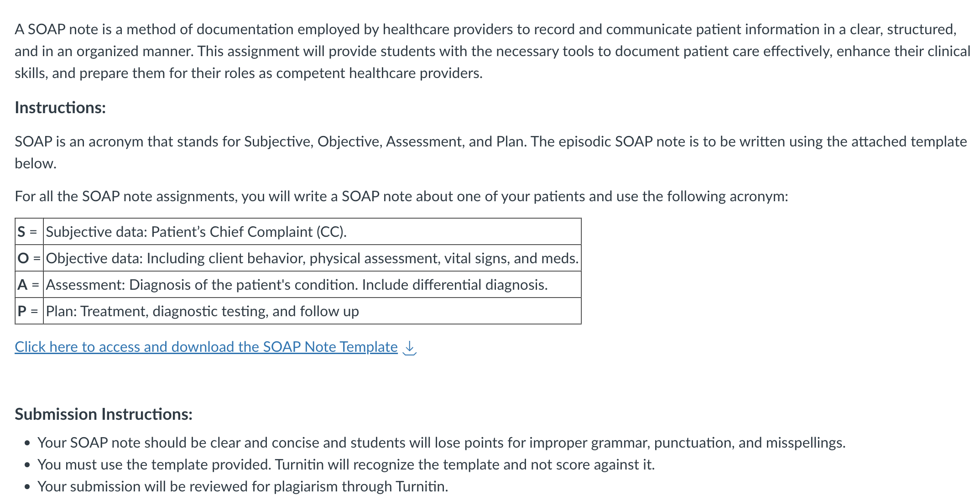Click the 'A =' table cell

tap(29, 285)
